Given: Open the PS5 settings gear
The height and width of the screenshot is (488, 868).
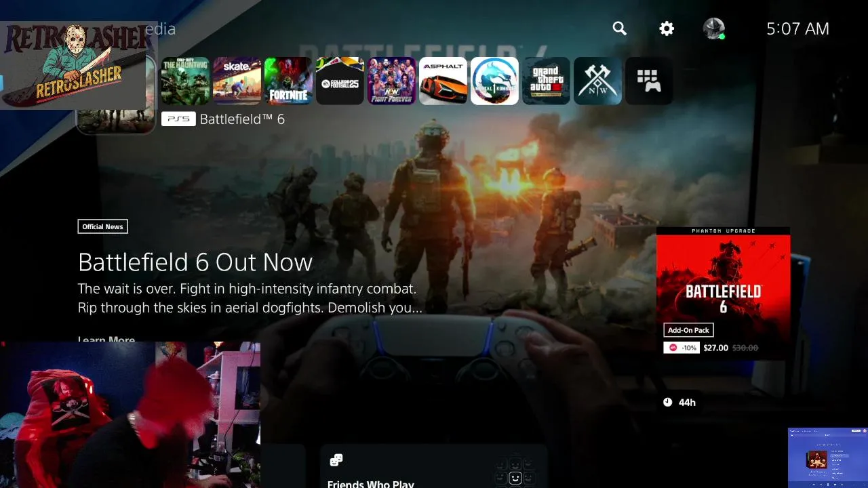Looking at the screenshot, I should click(x=667, y=28).
